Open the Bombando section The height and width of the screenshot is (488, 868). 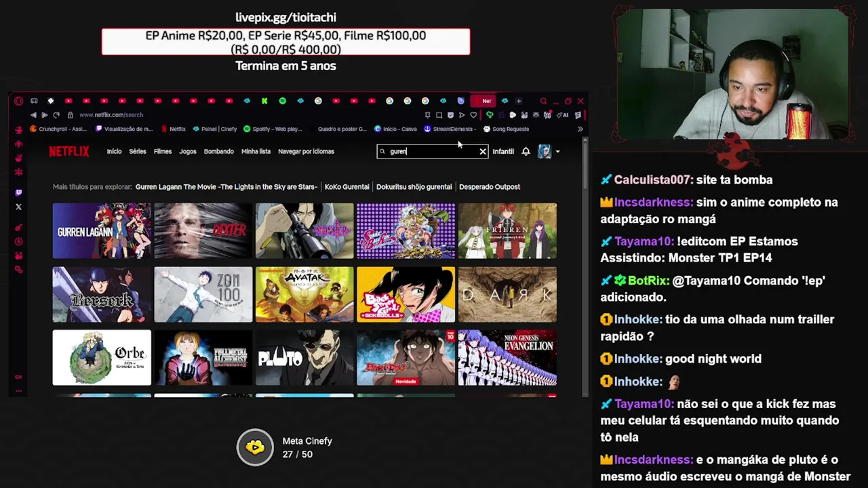tap(218, 151)
